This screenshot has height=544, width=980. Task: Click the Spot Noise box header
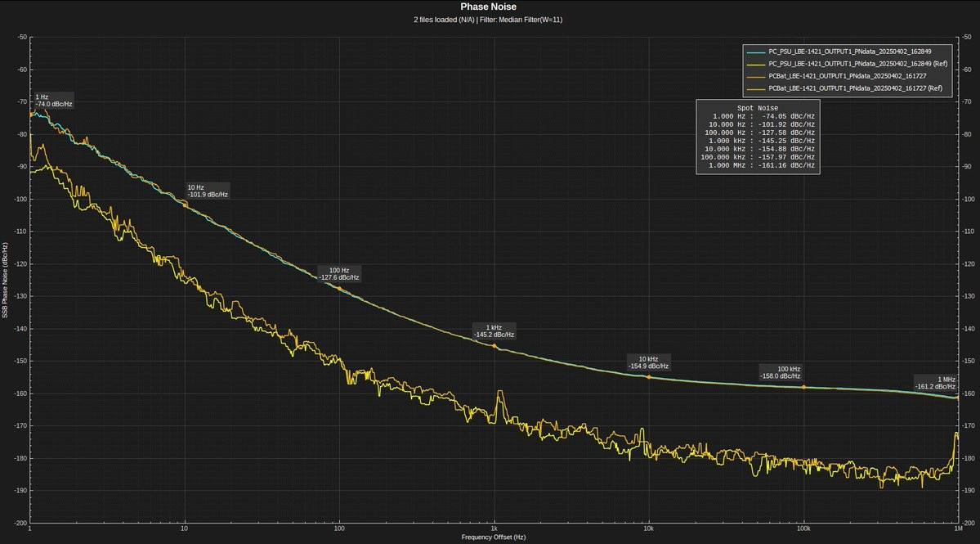tap(758, 108)
